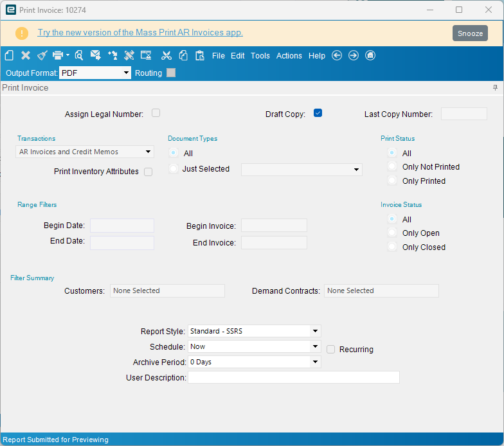Image resolution: width=504 pixels, height=446 pixels.
Task: Click the Print printer icon
Action: coord(58,55)
